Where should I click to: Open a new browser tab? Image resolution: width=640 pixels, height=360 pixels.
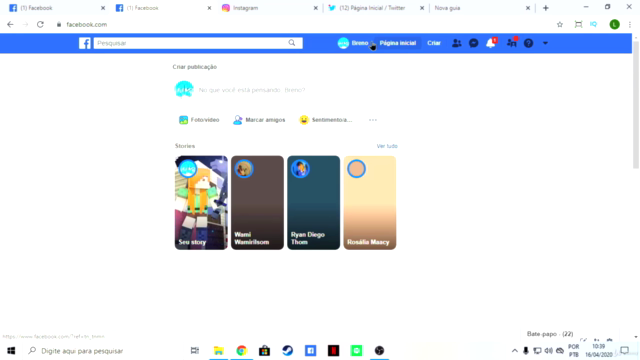(x=546, y=8)
